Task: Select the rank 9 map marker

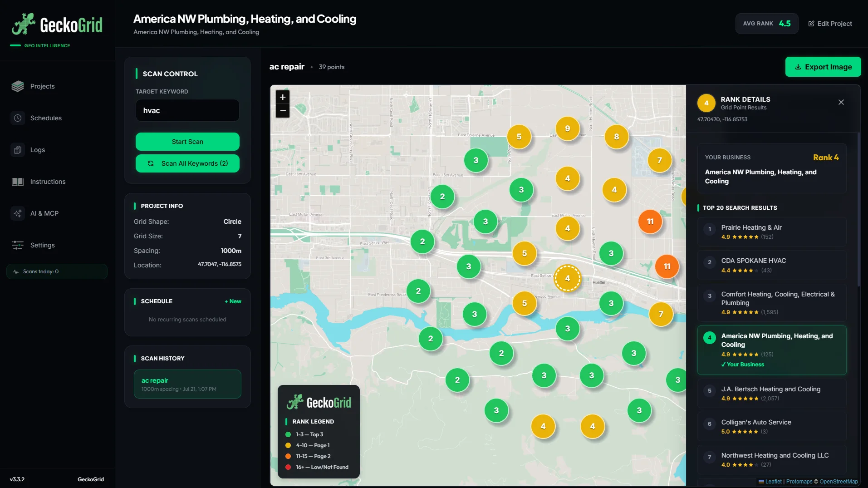Action: coord(568,128)
